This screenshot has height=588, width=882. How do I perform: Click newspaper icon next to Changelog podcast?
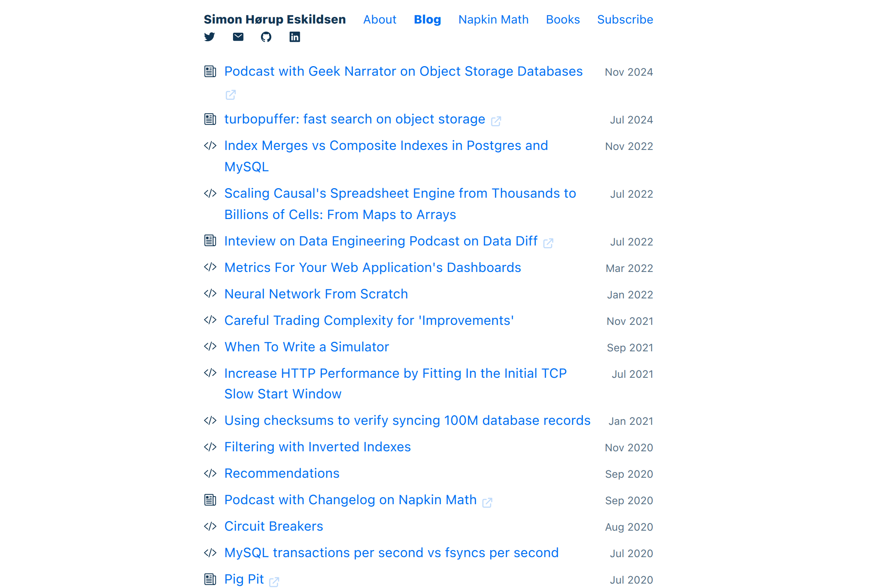pyautogui.click(x=210, y=500)
